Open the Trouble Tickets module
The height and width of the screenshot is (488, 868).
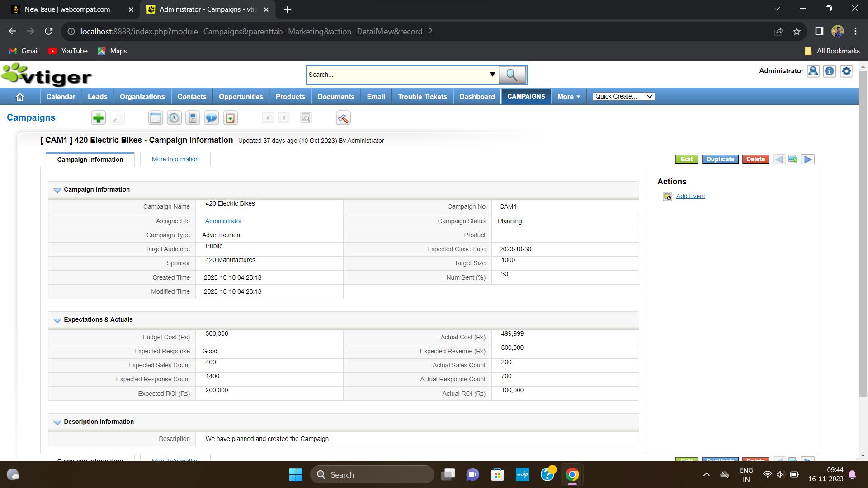tap(422, 96)
